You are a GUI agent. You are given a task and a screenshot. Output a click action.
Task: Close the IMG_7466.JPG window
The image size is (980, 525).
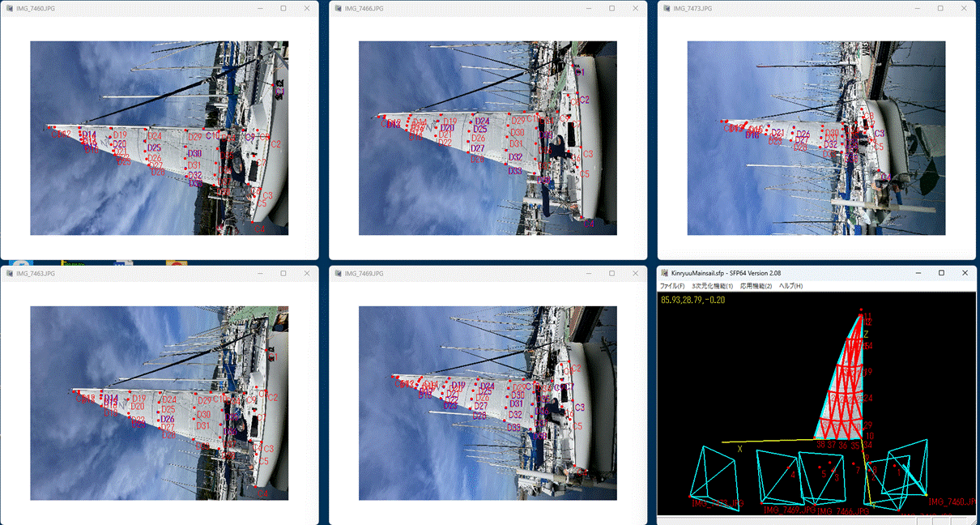[636, 8]
